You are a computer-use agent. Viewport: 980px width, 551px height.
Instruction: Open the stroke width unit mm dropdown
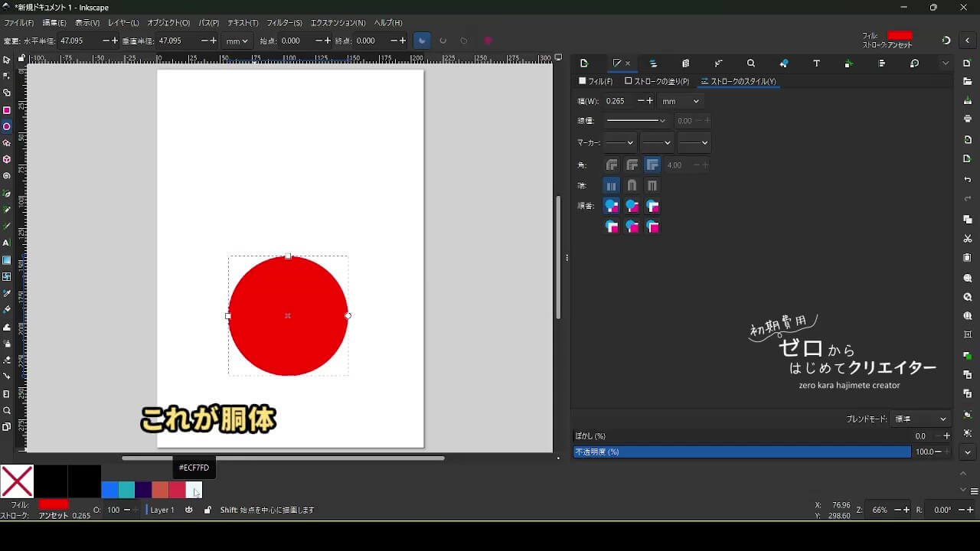tap(680, 101)
